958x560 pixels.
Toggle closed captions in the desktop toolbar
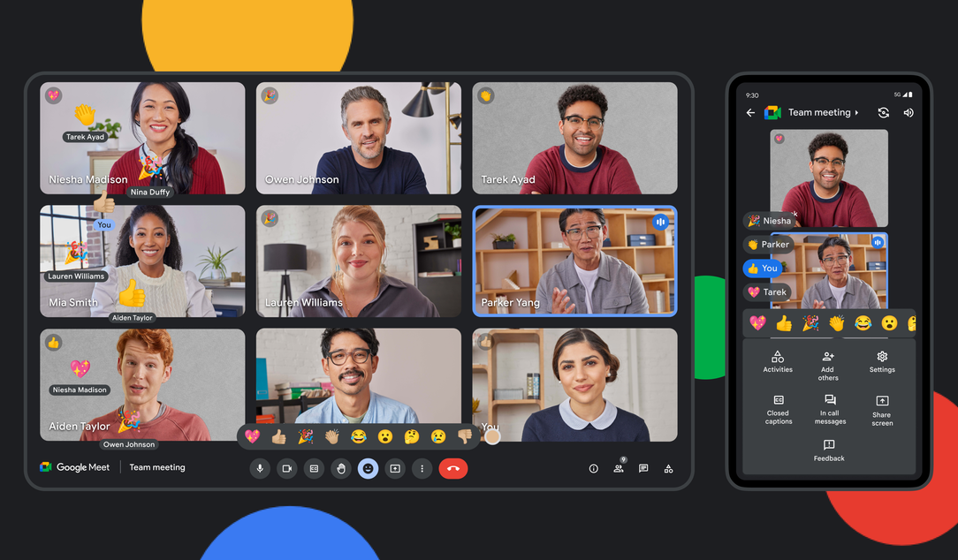[x=314, y=468]
